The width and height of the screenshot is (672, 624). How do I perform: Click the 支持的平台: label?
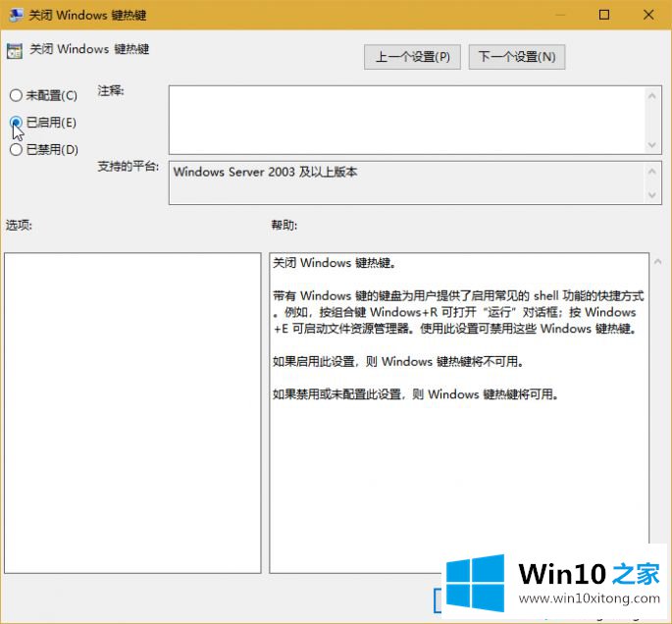tap(129, 166)
